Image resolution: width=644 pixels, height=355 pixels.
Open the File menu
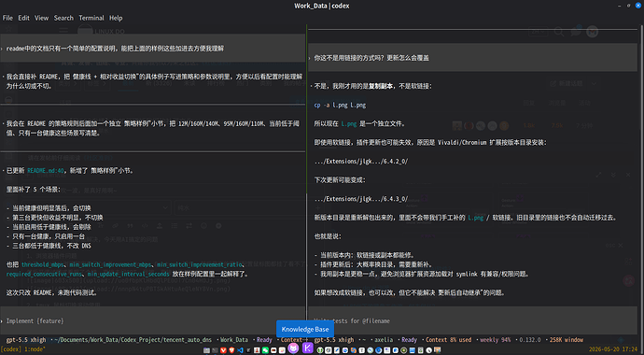tap(7, 18)
